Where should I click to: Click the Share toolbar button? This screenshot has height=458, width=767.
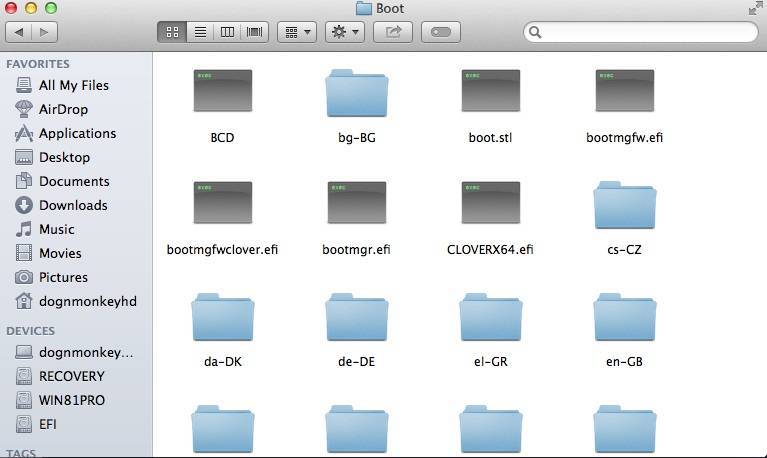393,32
